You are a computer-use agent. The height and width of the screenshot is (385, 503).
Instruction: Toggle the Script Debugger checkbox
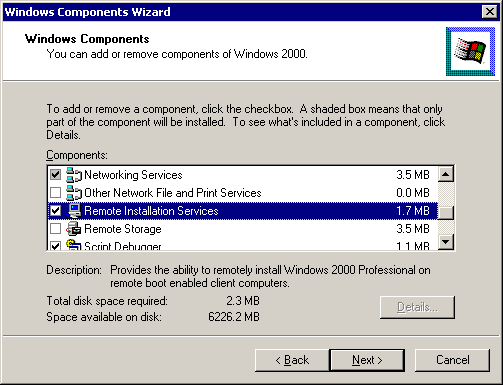pyautogui.click(x=55, y=246)
